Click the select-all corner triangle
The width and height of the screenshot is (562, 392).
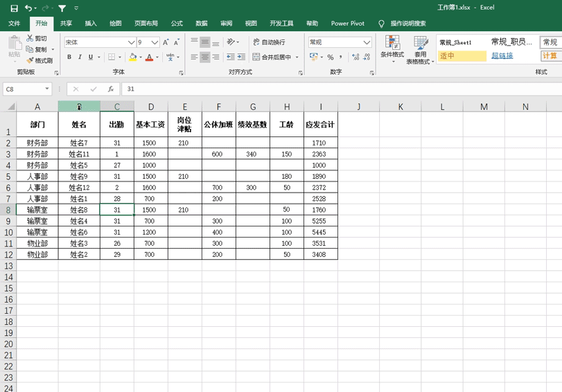[11, 107]
